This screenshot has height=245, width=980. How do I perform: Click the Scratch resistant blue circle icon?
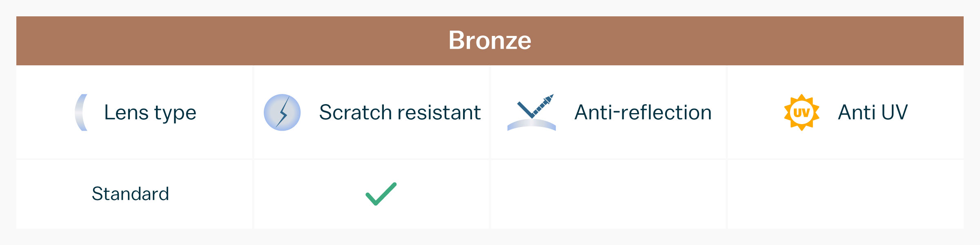coord(282,112)
